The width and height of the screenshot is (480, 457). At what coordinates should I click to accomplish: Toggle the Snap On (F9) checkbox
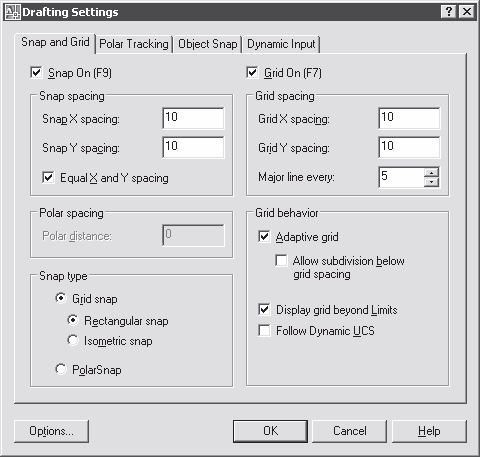tap(36, 72)
